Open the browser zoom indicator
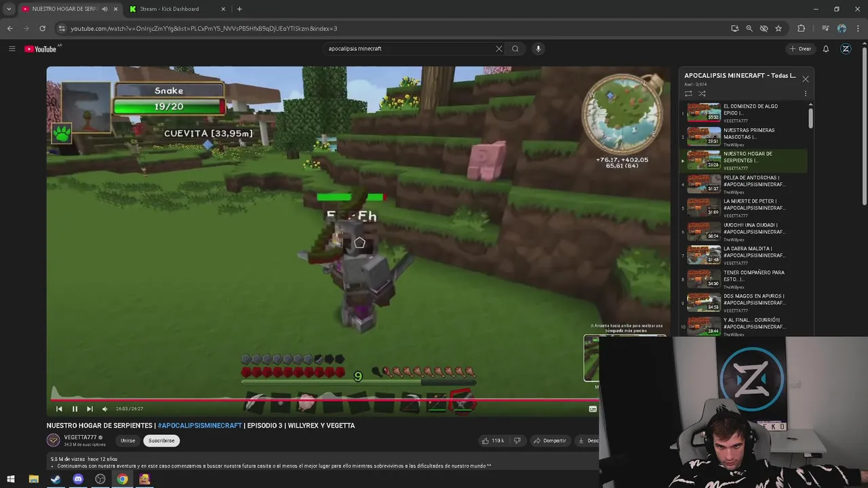Viewport: 868px width, 488px height. (749, 28)
